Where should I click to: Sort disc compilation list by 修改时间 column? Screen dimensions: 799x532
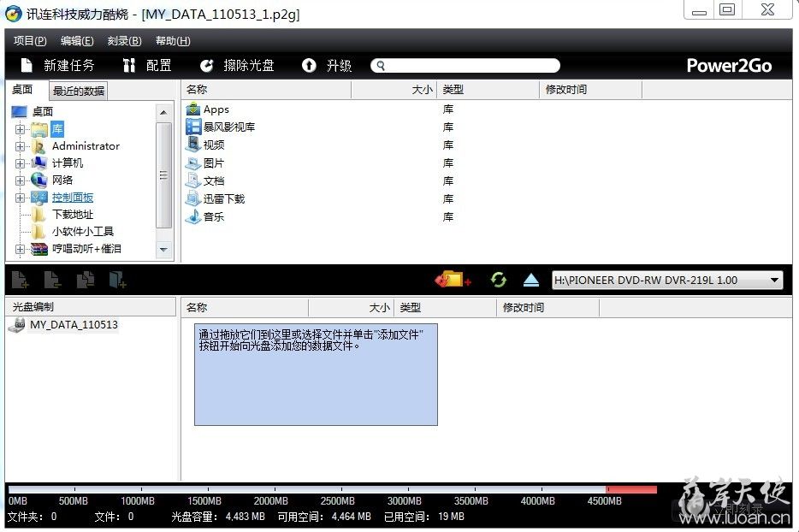click(547, 308)
